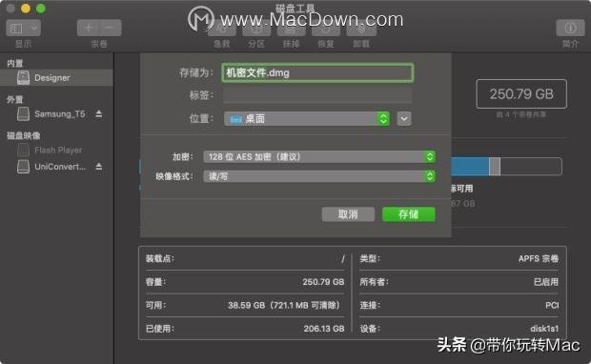Unmount via the 卸载 toolbar icon
Image resolution: width=591 pixels, height=364 pixels.
tap(361, 30)
